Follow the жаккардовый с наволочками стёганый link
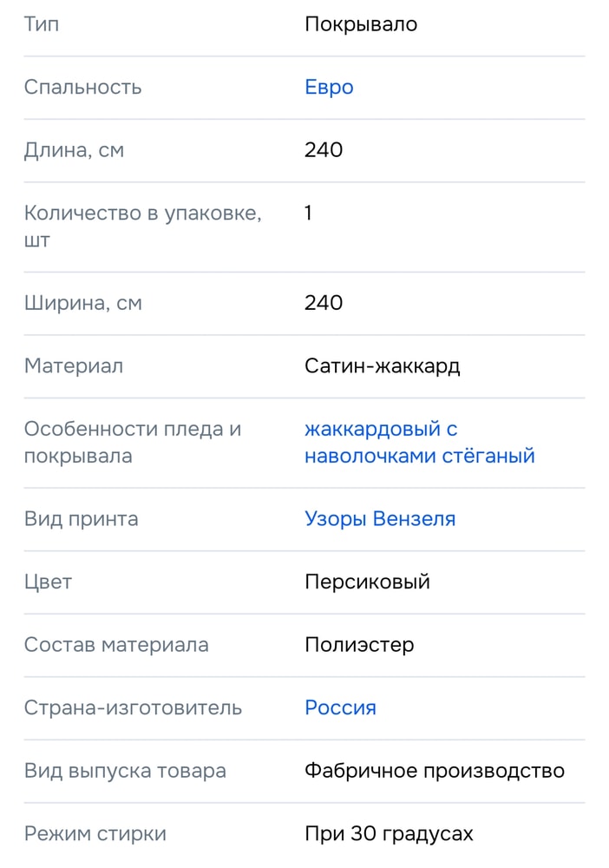Viewport: 609px width, 868px height. pos(420,443)
